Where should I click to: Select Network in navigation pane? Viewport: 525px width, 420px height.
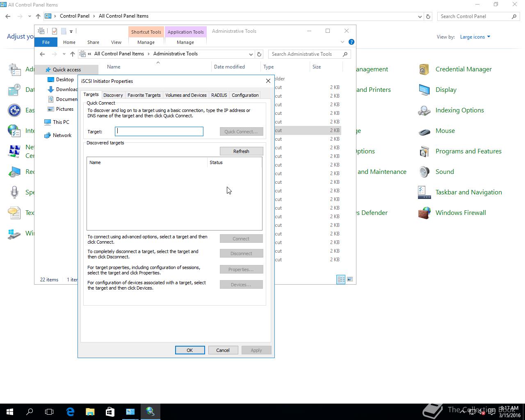62,135
